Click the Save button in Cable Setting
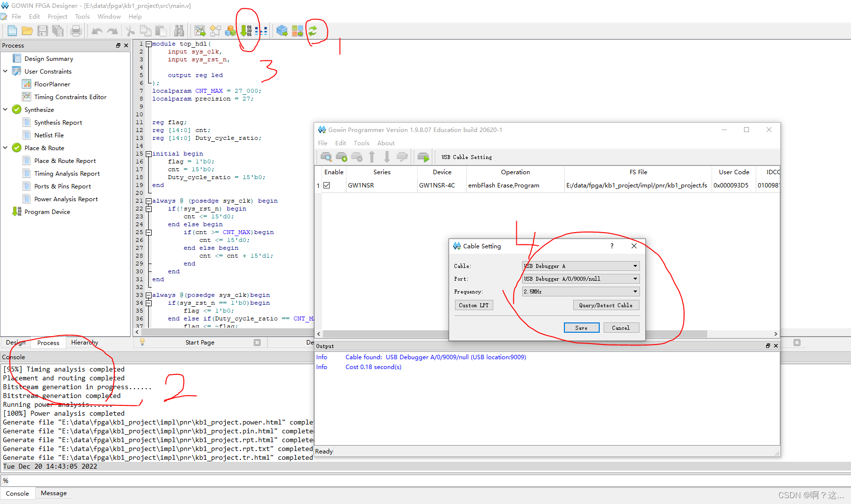This screenshot has width=851, height=504. (582, 328)
